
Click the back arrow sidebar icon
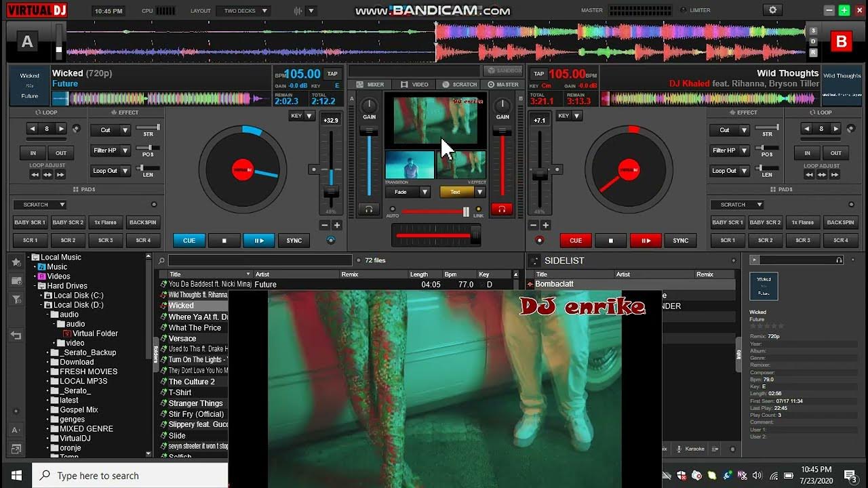[x=16, y=335]
